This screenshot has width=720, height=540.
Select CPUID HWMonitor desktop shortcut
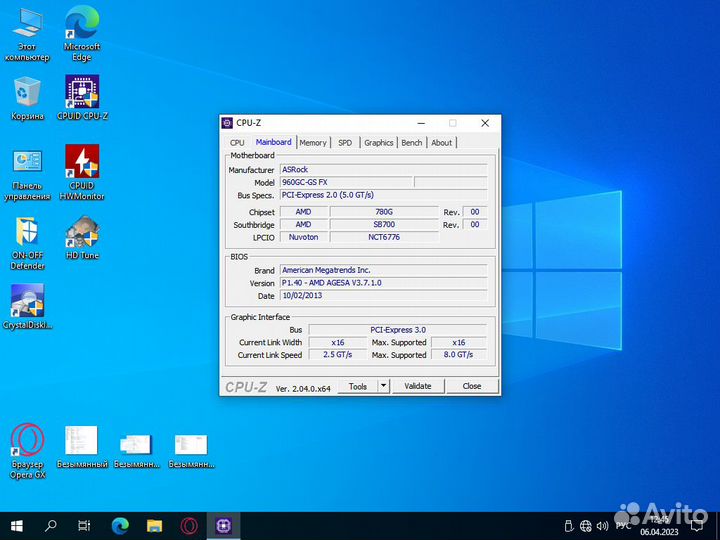coord(82,173)
